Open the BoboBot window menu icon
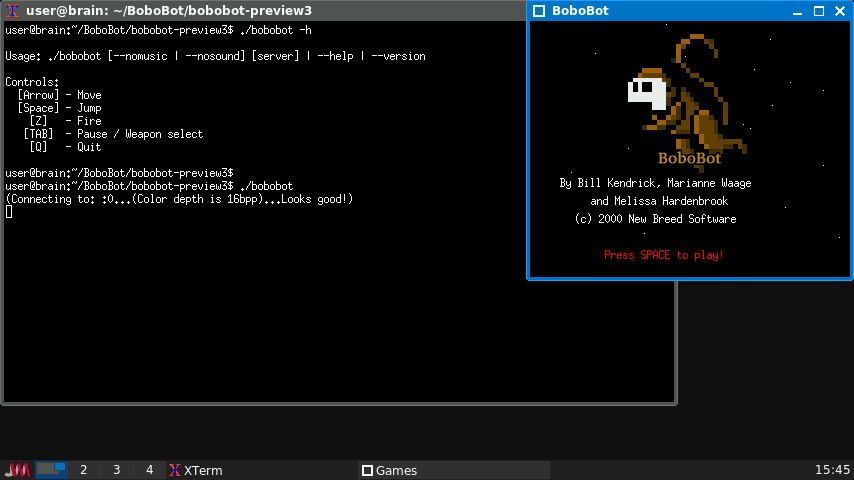854x480 pixels. tap(539, 11)
